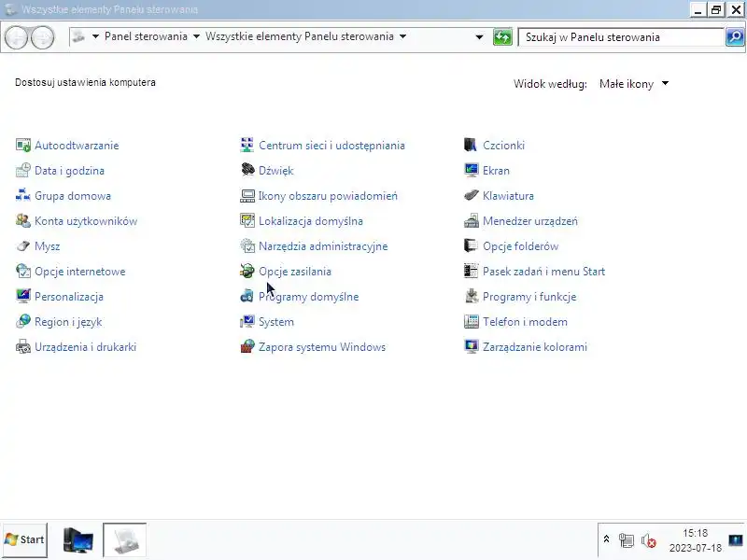Click the Opcje zasilania icon
This screenshot has height=560, width=747.
247,272
